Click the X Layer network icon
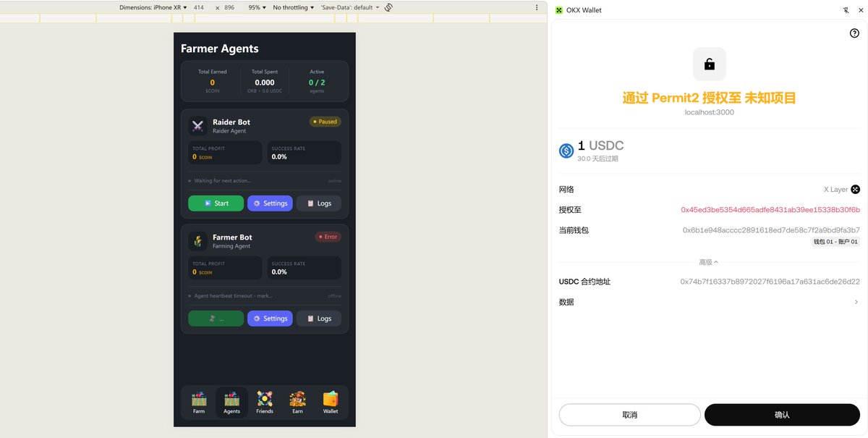Viewport: 868px width, 438px height. point(855,189)
